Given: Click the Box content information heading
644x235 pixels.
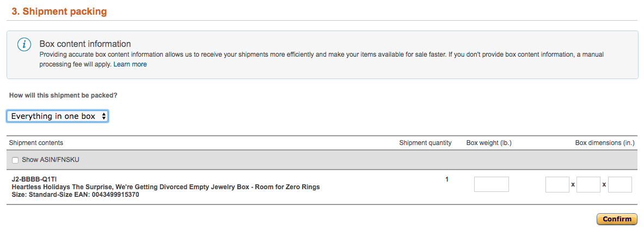Looking at the screenshot, I should tap(85, 44).
